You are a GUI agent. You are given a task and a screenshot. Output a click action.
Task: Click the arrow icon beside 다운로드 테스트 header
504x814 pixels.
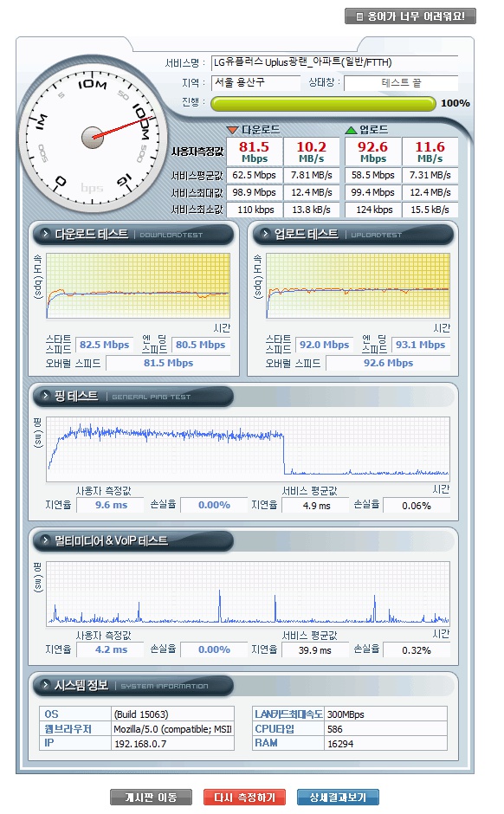(x=46, y=234)
